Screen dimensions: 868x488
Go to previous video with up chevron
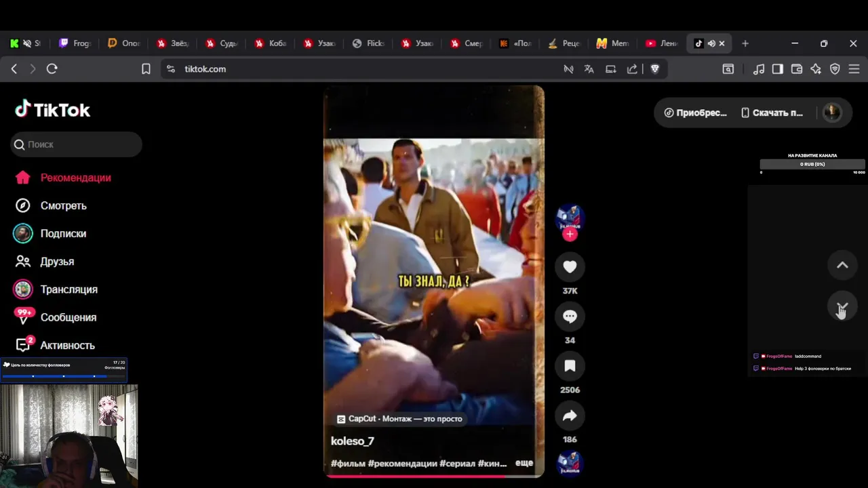click(842, 265)
